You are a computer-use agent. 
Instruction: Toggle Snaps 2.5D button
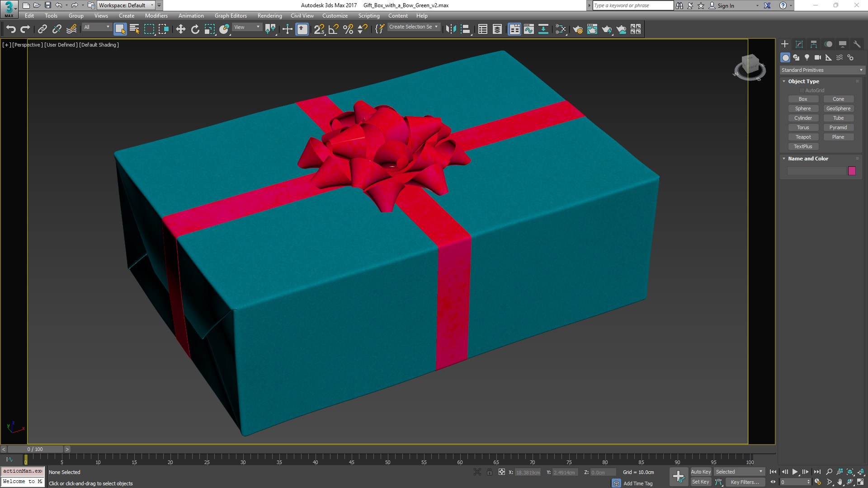pyautogui.click(x=319, y=29)
